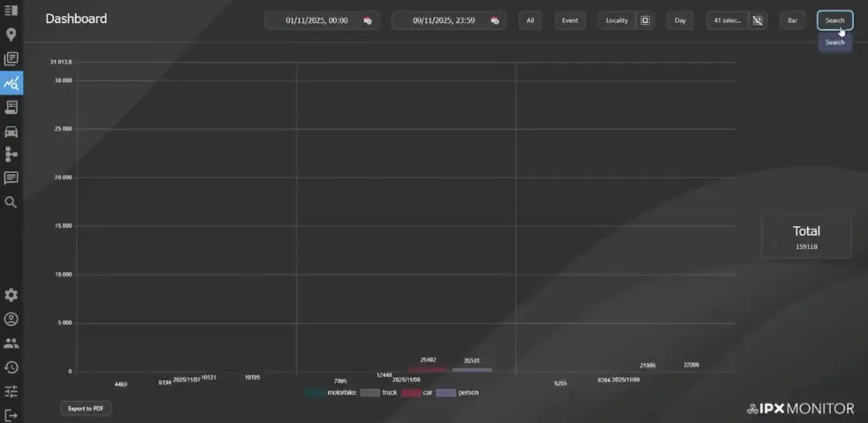Click the 2025/11/07 axis label
The width and height of the screenshot is (868, 423).
187,380
